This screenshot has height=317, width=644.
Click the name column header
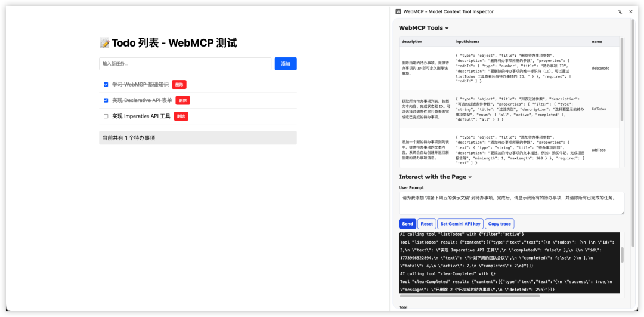tap(596, 42)
